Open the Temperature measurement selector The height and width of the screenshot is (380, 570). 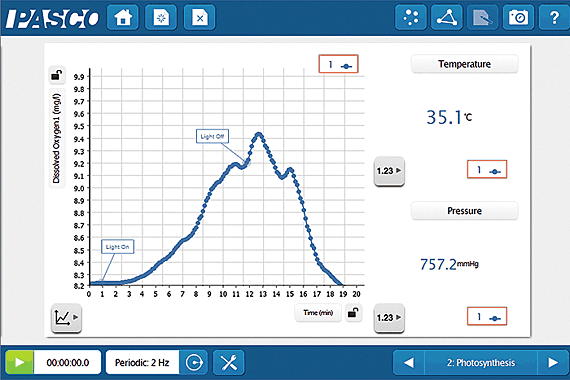tap(464, 64)
